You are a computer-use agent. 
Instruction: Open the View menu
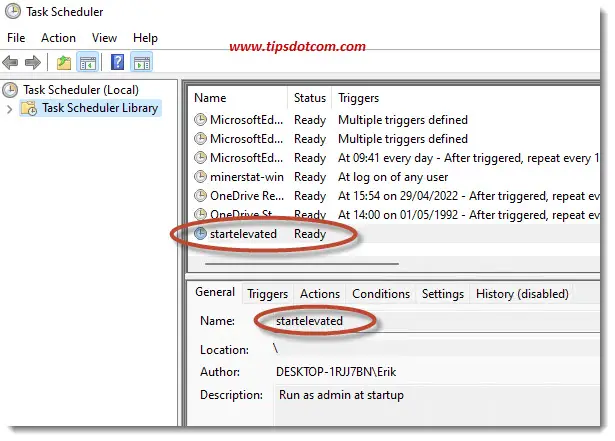pos(104,38)
